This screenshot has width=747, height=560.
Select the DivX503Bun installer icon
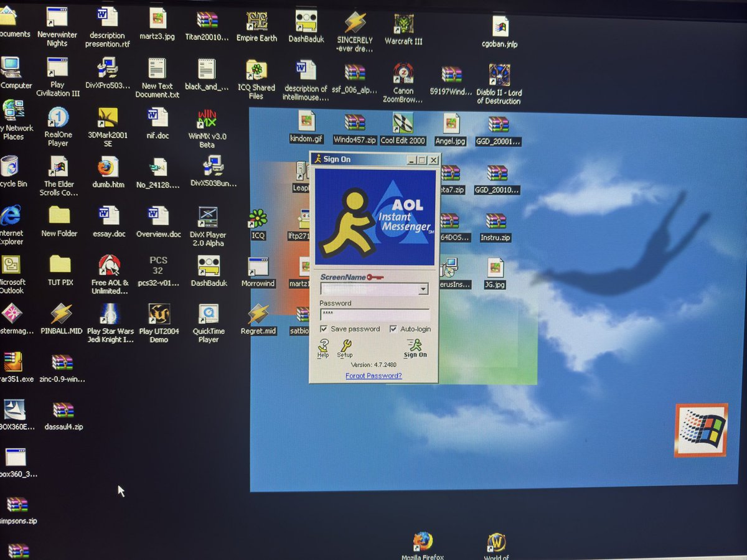(x=214, y=167)
